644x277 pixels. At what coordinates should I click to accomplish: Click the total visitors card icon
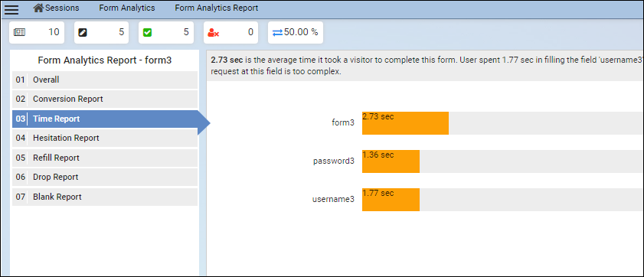coord(20,32)
